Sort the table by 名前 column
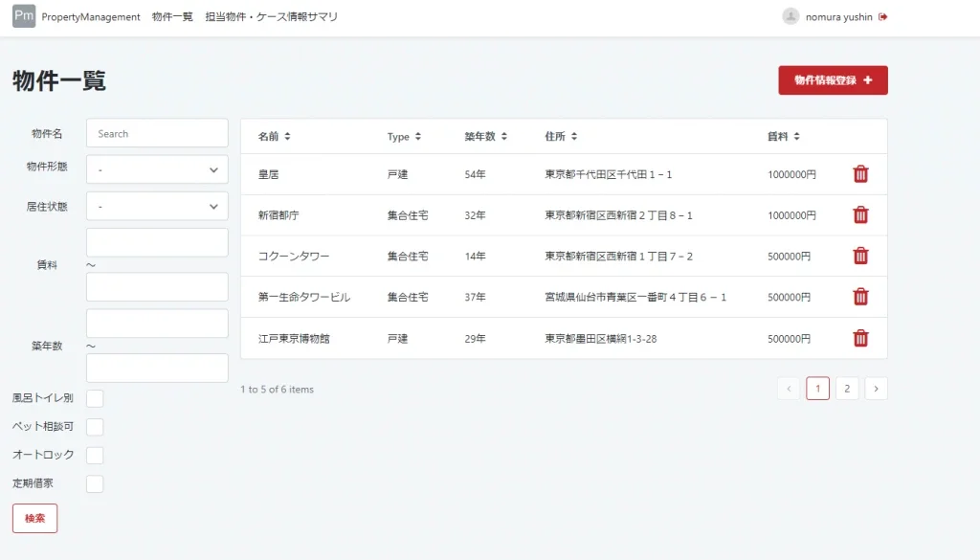Screen dimensions: 980x560 (274, 137)
